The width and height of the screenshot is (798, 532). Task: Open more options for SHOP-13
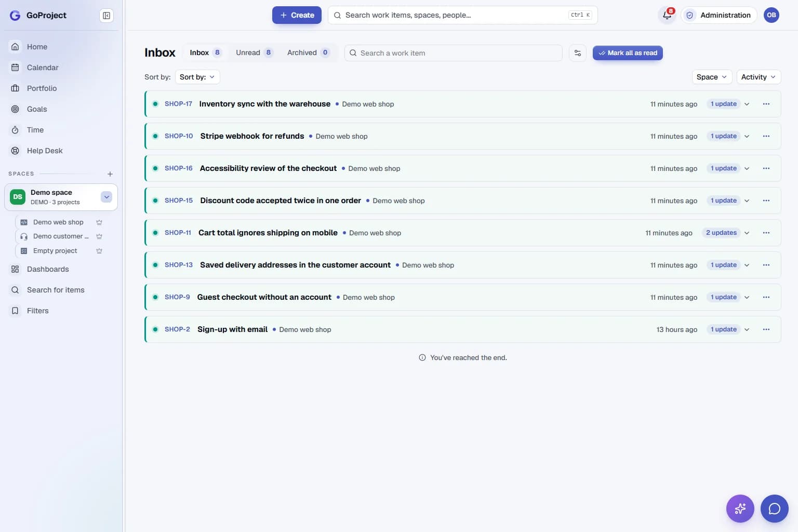pos(766,265)
